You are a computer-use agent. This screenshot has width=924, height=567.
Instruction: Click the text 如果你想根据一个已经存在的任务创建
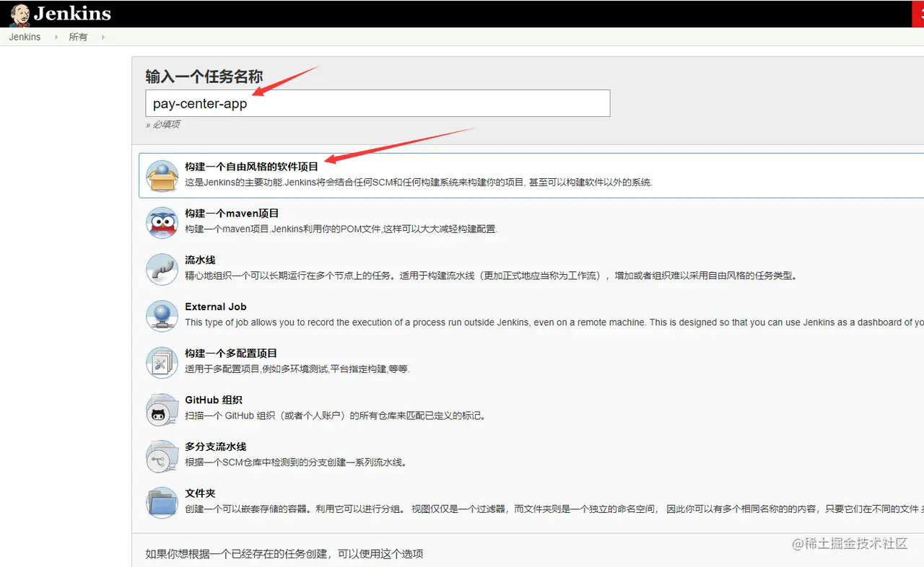click(x=284, y=554)
